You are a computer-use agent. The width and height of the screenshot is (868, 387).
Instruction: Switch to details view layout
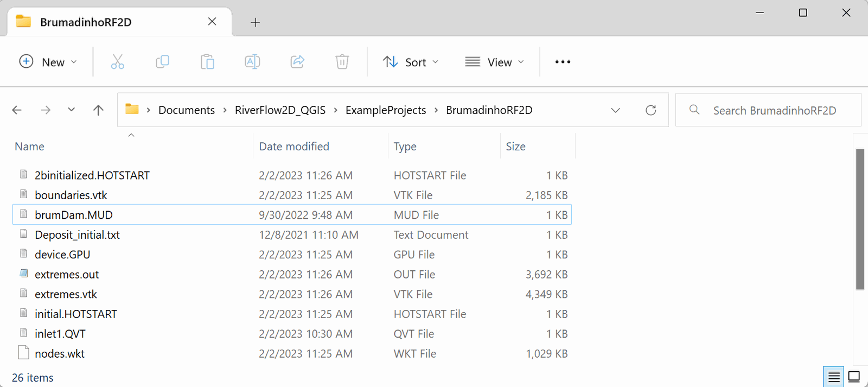834,377
